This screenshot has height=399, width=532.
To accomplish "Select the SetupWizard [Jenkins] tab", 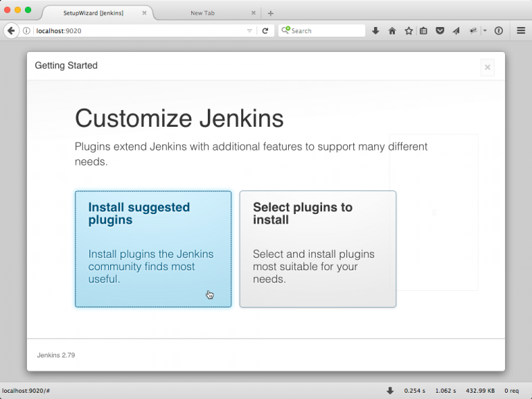I will 93,13.
